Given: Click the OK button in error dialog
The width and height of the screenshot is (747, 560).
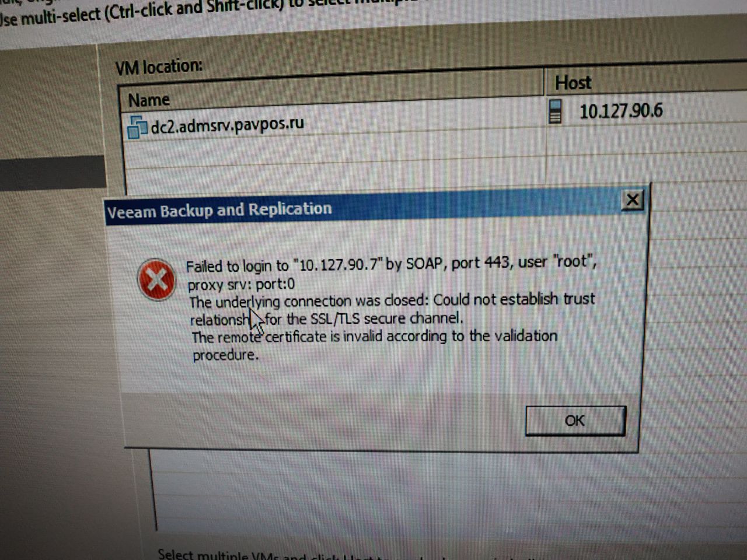Looking at the screenshot, I should (575, 421).
